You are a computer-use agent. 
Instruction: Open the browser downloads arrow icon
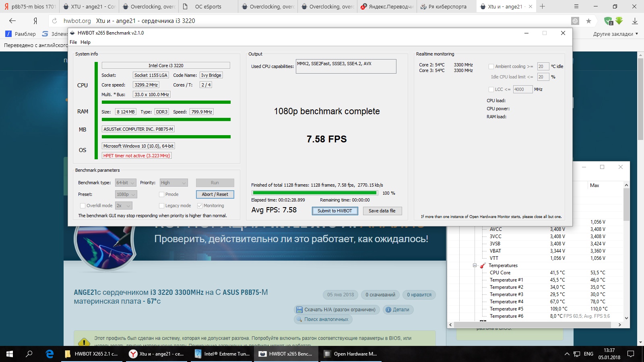[635, 21]
